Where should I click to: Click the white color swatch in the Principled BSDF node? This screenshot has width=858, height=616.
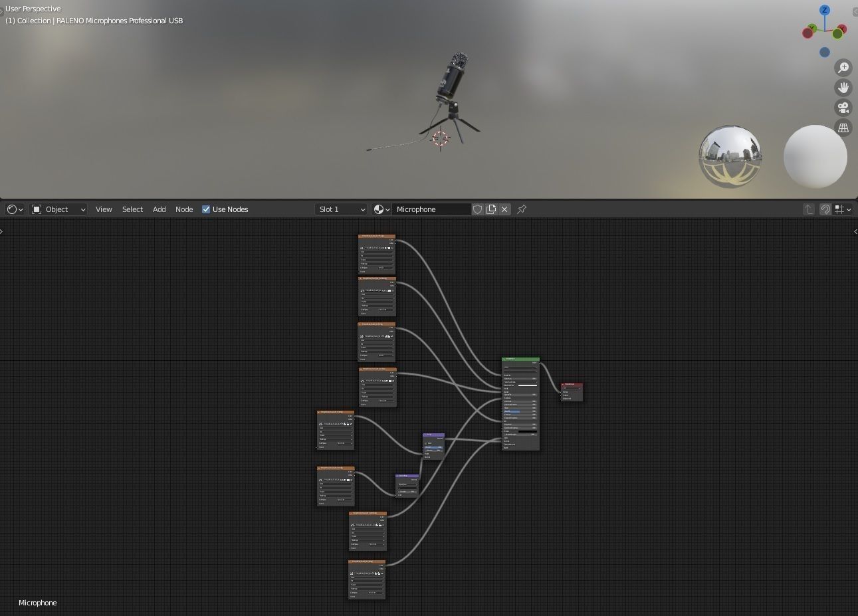pos(527,385)
